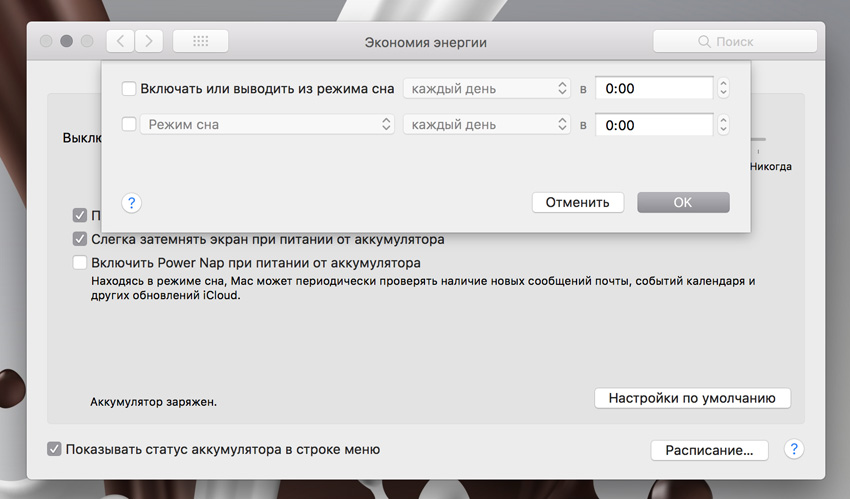Open second 'каждый день' dropdown in Режим сна row
Image resolution: width=850 pixels, height=499 pixels.
(x=487, y=125)
